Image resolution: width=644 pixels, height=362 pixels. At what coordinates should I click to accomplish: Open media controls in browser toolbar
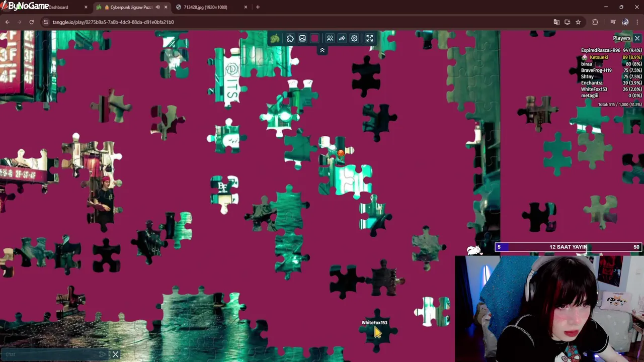(613, 22)
